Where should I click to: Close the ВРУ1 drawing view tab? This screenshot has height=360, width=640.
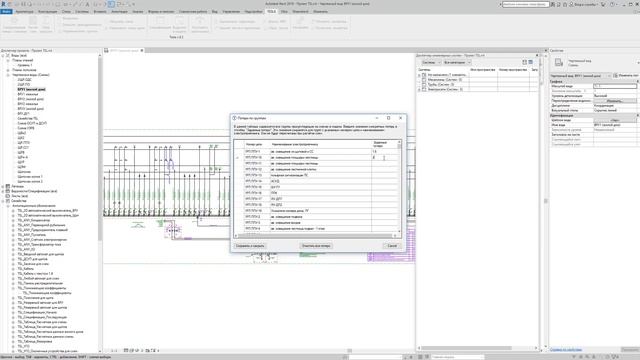[x=142, y=51]
